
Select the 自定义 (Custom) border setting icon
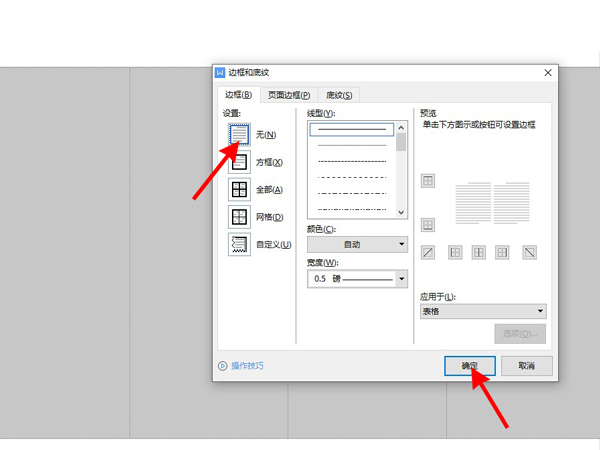(x=239, y=245)
